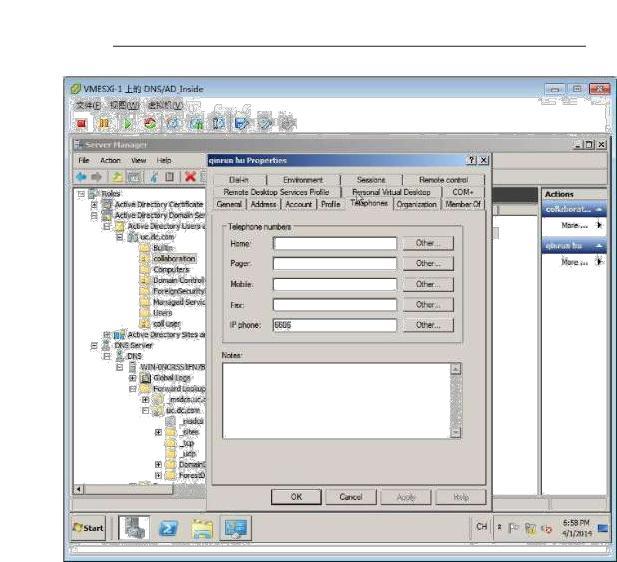The width and height of the screenshot is (617, 562).
Task: Click the question mark help icon in Properties title bar
Action: point(471,160)
